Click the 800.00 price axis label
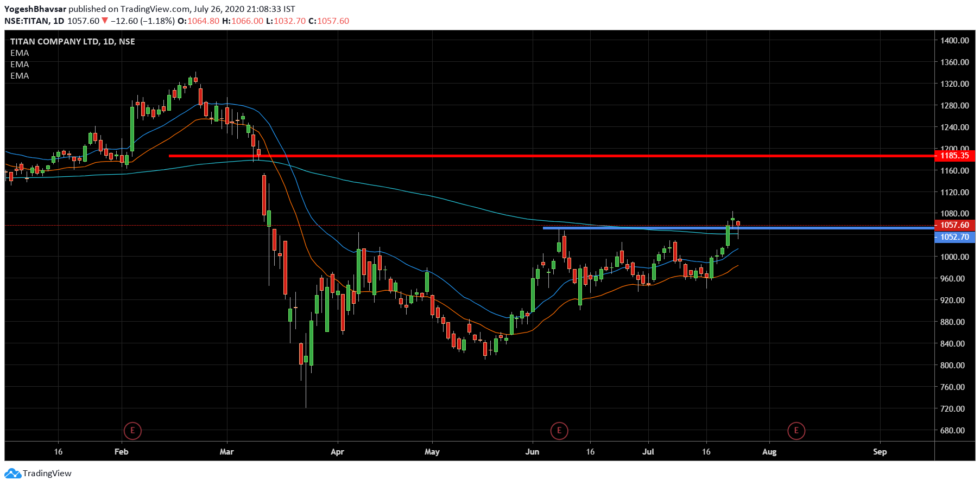980x486 pixels. click(x=952, y=365)
